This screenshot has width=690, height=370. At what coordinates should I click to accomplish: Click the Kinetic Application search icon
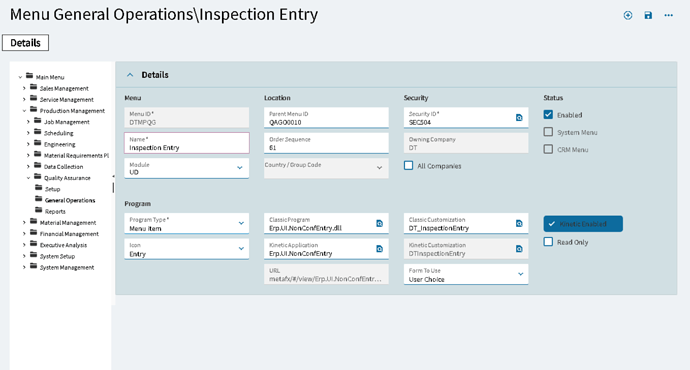(x=379, y=249)
